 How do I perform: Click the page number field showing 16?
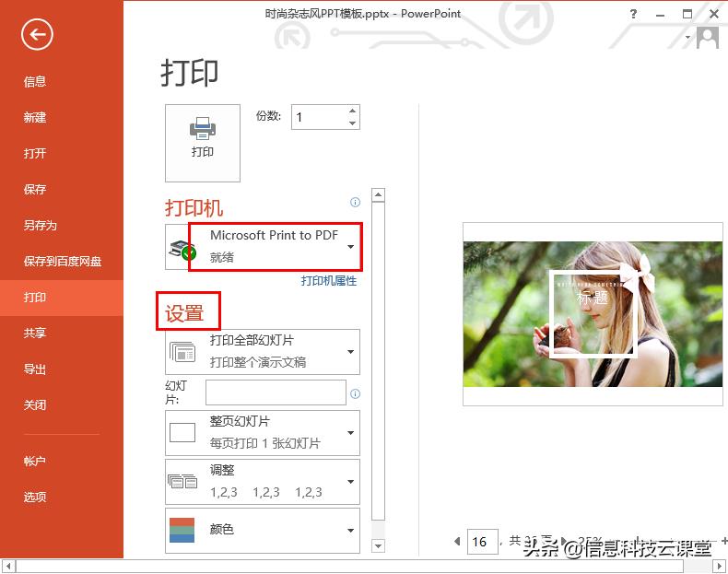click(482, 542)
